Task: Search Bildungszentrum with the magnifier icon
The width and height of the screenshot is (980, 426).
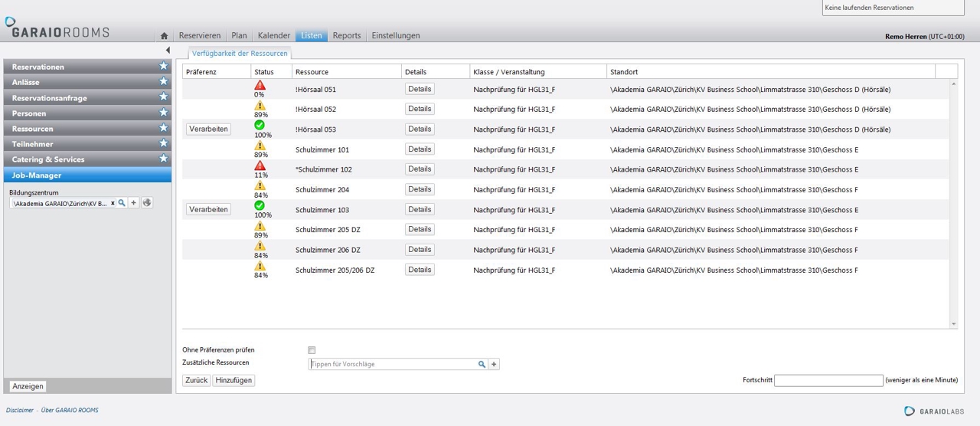Action: 122,203
